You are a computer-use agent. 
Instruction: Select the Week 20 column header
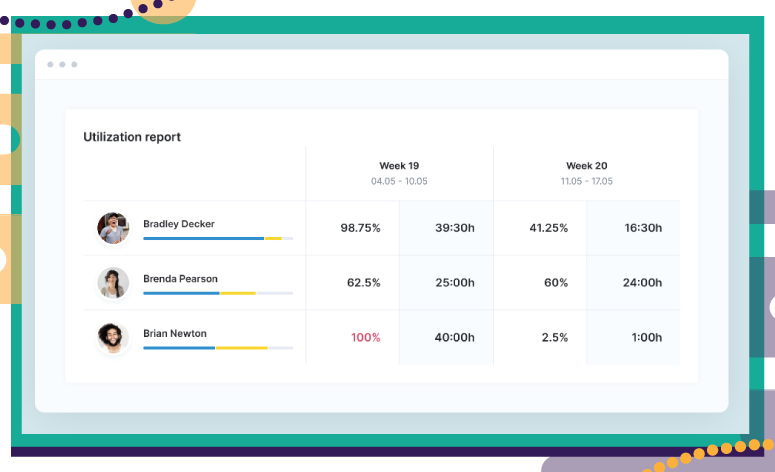(587, 173)
